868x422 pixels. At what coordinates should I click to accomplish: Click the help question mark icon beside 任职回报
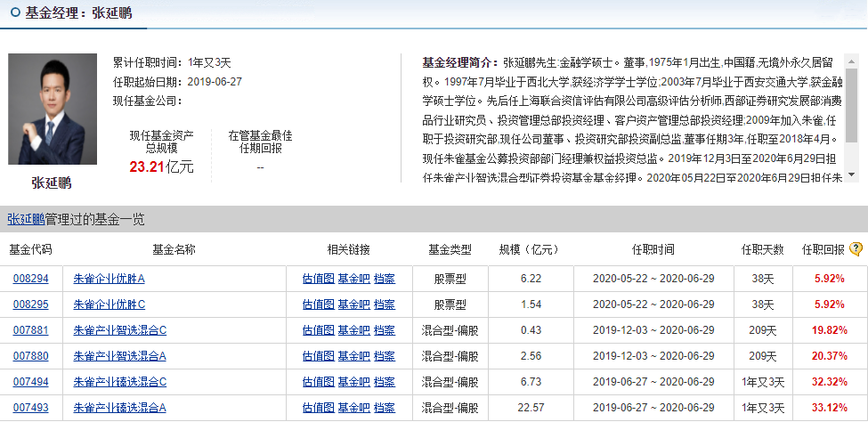pos(856,249)
